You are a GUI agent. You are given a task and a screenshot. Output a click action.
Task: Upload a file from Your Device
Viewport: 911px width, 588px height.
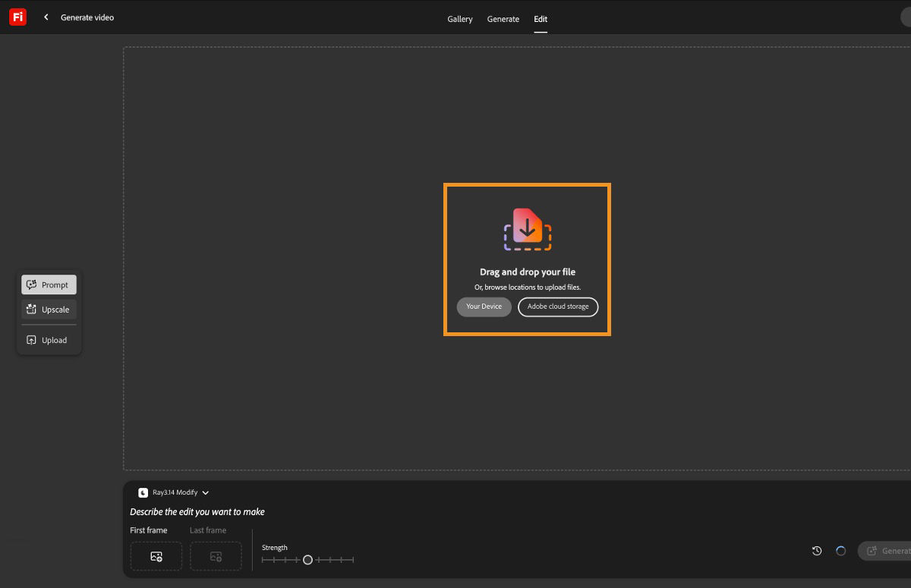[484, 307]
